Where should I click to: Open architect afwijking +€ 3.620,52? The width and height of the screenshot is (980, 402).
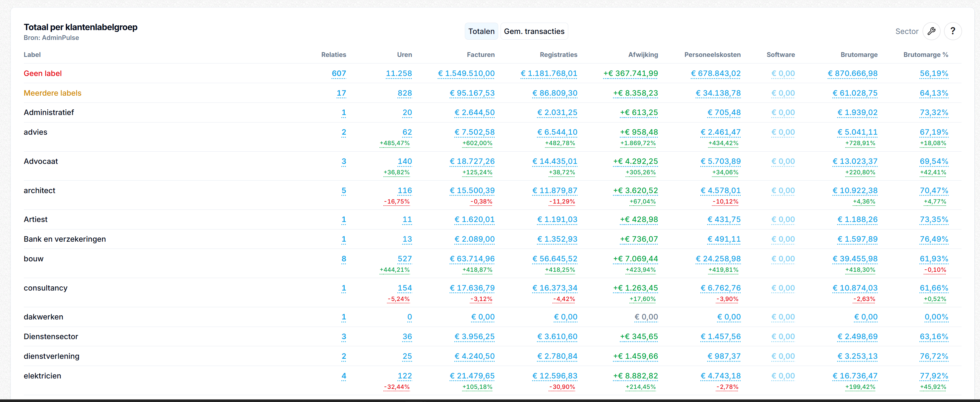click(x=635, y=190)
